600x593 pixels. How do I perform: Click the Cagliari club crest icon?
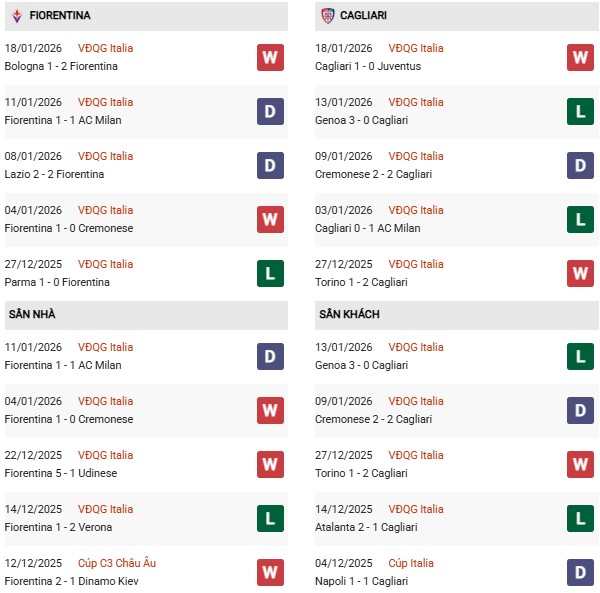[328, 16]
